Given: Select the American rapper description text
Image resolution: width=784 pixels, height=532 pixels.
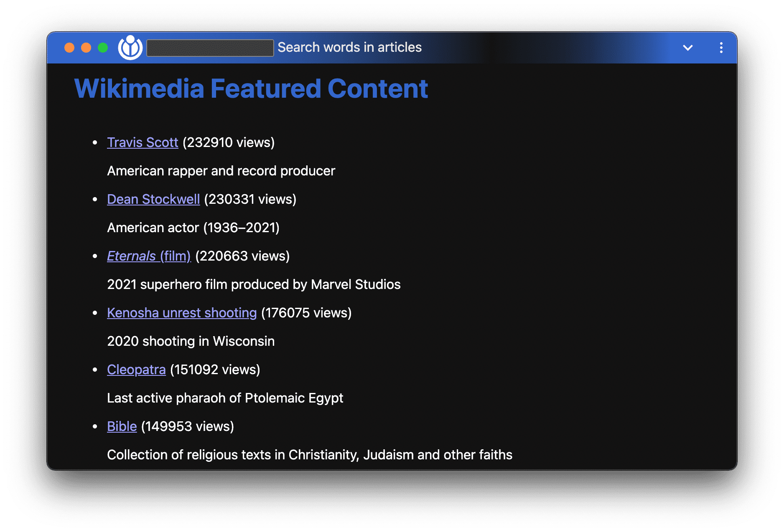Looking at the screenshot, I should click(x=221, y=171).
